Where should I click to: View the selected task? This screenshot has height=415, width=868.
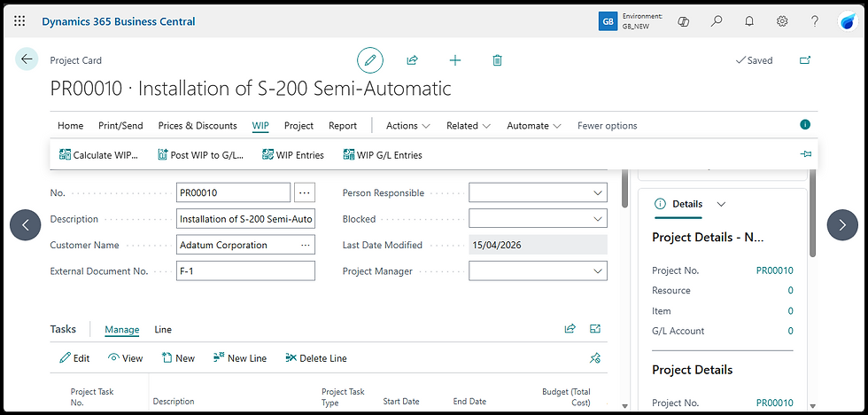126,358
